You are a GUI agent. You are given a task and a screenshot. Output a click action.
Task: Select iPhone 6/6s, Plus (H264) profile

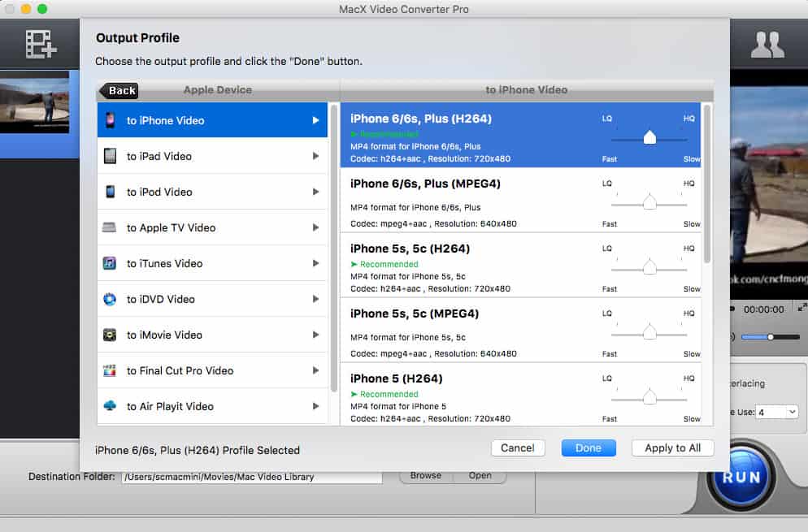click(520, 134)
